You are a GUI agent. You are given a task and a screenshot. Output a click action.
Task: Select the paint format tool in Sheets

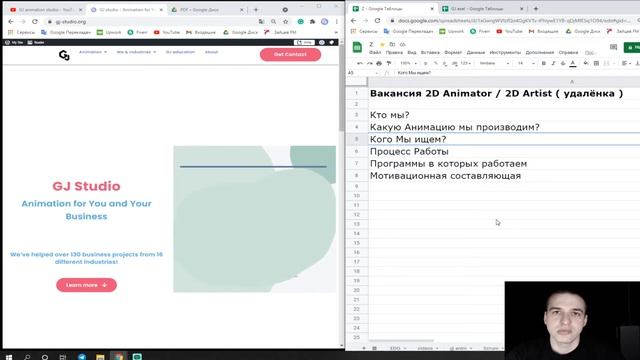click(x=389, y=63)
